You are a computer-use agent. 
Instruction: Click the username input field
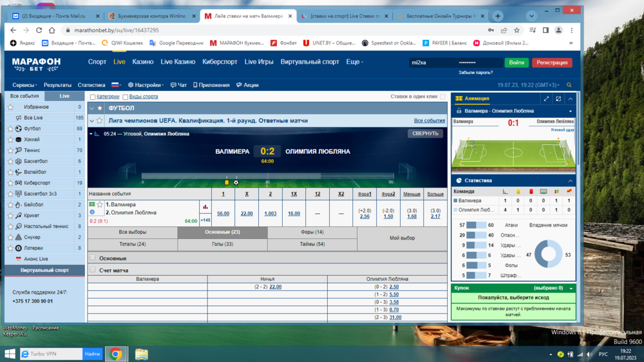click(431, 62)
